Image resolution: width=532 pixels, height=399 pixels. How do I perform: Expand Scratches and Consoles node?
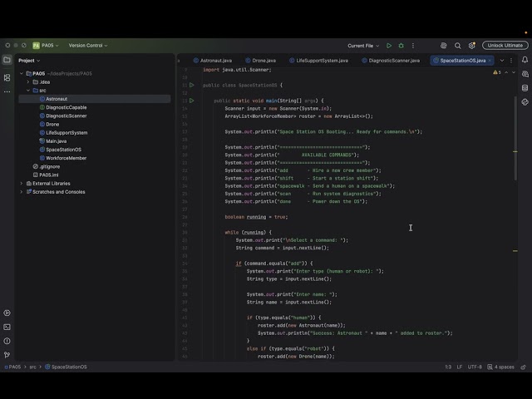click(22, 192)
